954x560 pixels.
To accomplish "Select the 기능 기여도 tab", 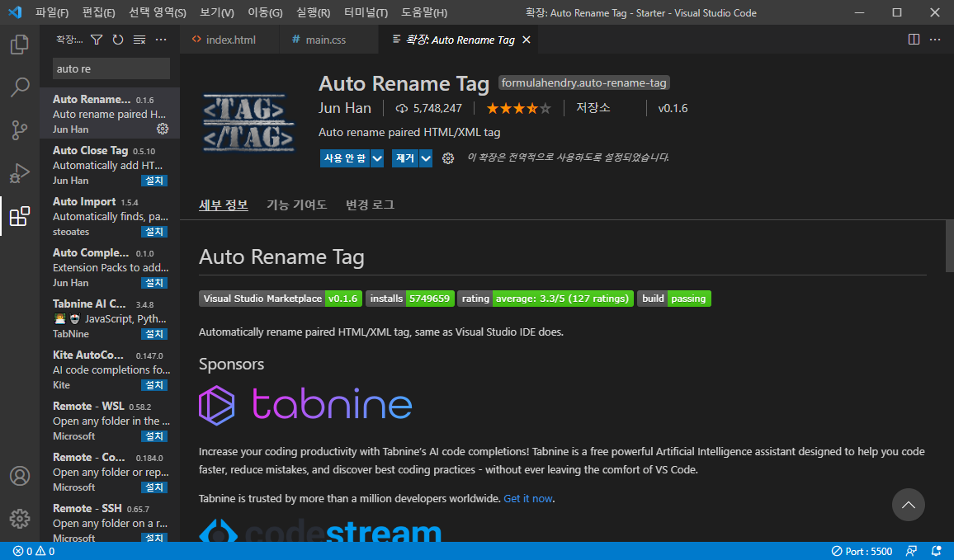I will [x=297, y=205].
